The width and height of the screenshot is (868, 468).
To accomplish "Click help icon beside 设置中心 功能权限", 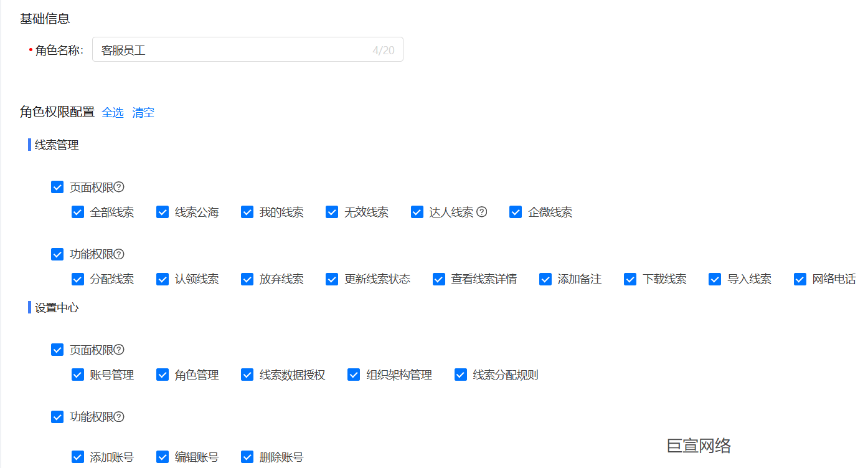I will click(x=119, y=417).
